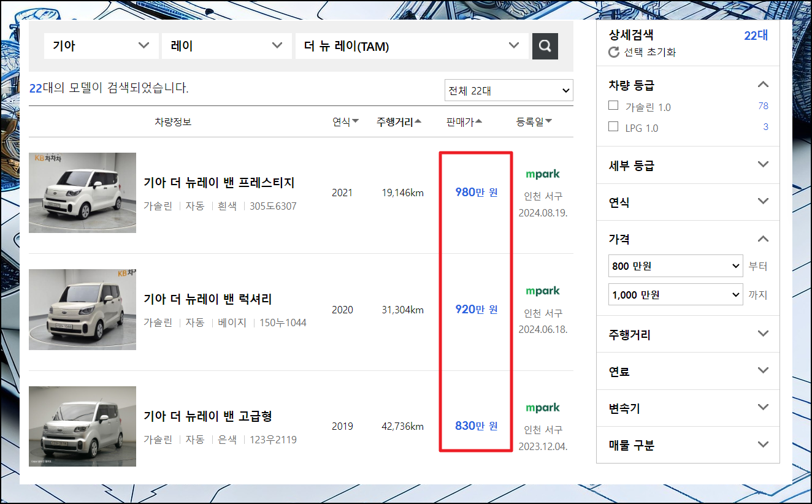
Task: Click the 3 count beside LPG 1.0
Action: [x=765, y=127]
